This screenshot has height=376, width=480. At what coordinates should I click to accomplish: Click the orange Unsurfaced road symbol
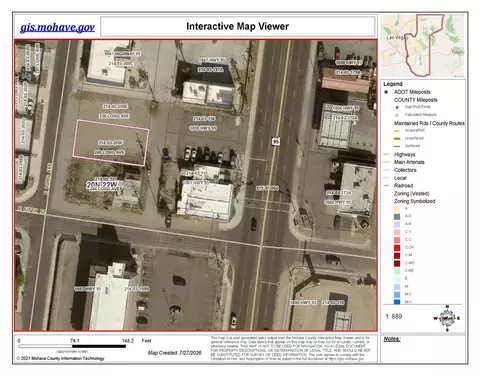[397, 138]
